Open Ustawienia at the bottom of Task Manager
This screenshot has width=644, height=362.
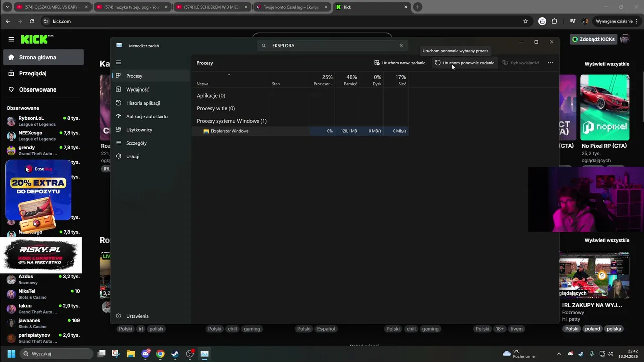coord(150,316)
